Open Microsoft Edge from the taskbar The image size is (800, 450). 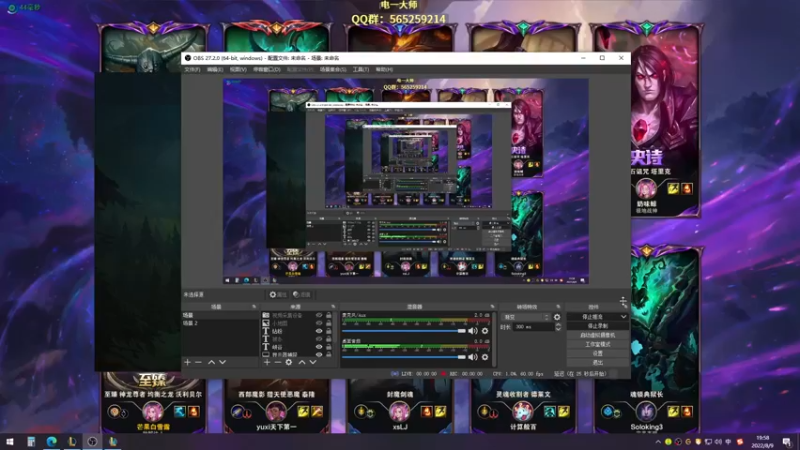click(x=52, y=441)
